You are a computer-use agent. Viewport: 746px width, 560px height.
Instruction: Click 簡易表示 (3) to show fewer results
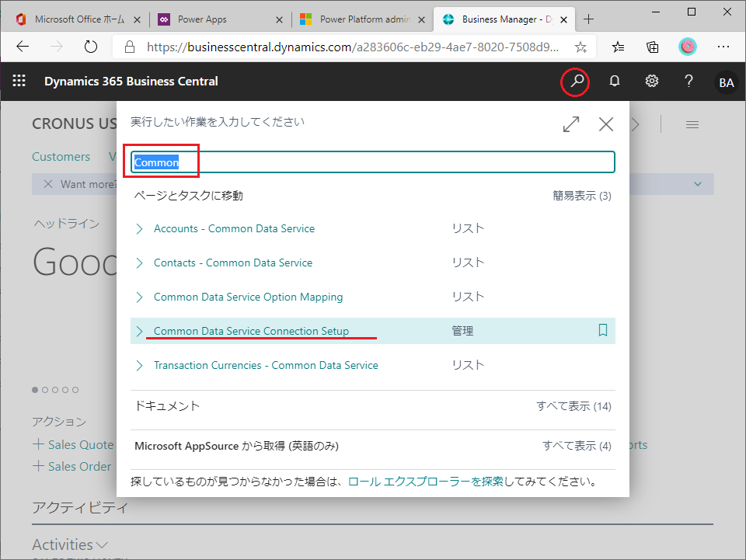pos(582,196)
